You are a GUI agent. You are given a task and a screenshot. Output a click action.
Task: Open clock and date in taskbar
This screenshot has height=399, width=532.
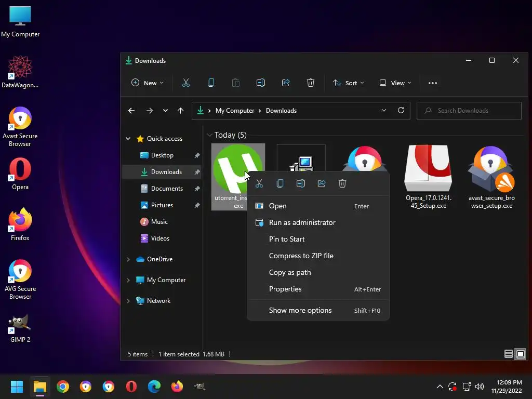(x=507, y=387)
